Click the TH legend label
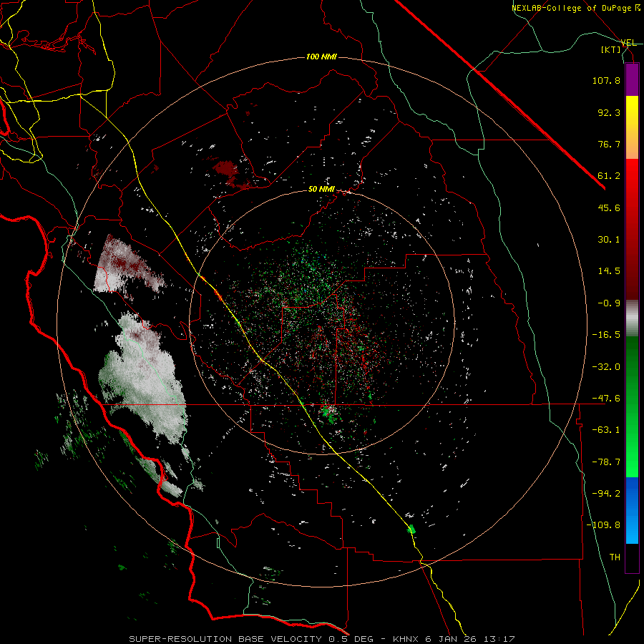Viewport: 644px width, 644px height. (x=615, y=557)
